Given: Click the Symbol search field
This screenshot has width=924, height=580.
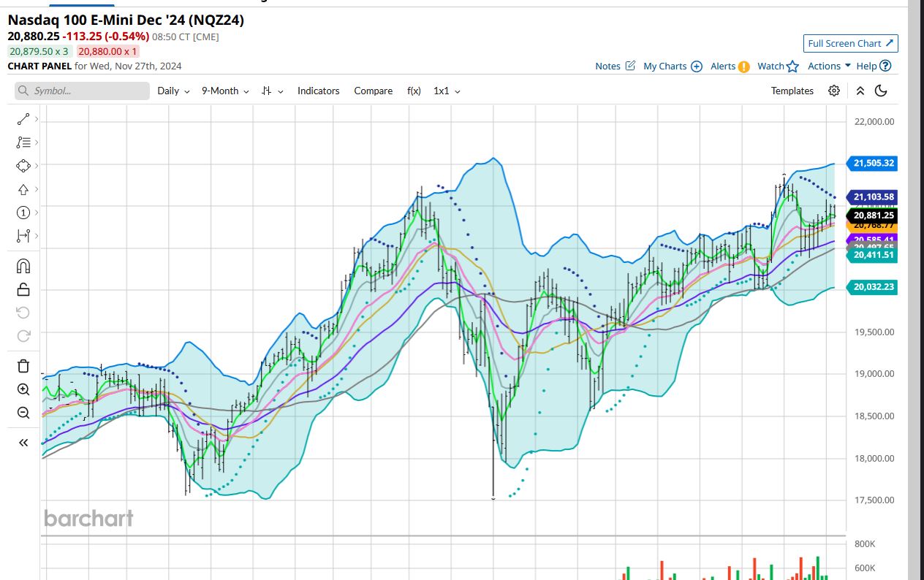Looking at the screenshot, I should pyautogui.click(x=82, y=91).
